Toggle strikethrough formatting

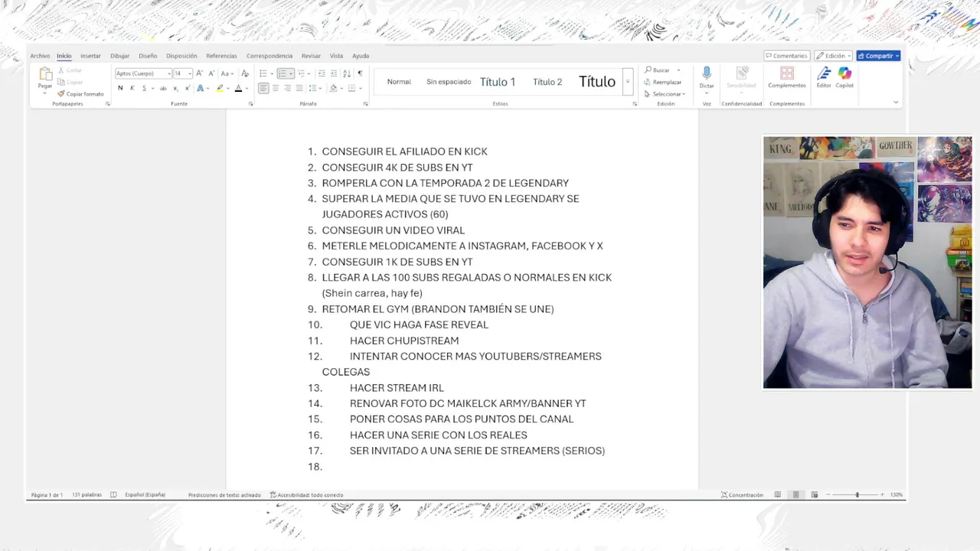163,88
